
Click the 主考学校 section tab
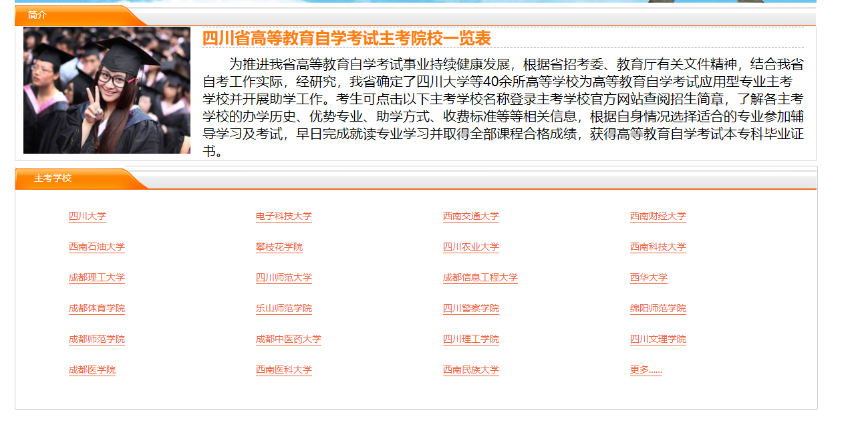53,178
